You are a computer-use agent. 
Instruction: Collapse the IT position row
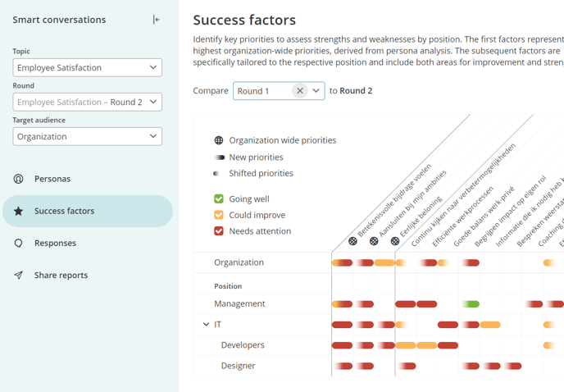(x=206, y=324)
